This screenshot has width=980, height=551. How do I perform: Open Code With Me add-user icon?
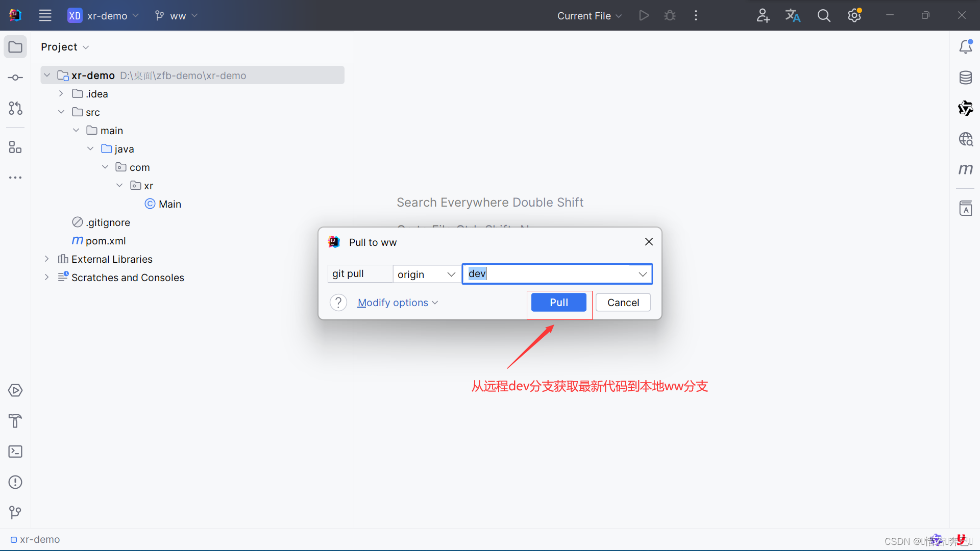click(763, 15)
